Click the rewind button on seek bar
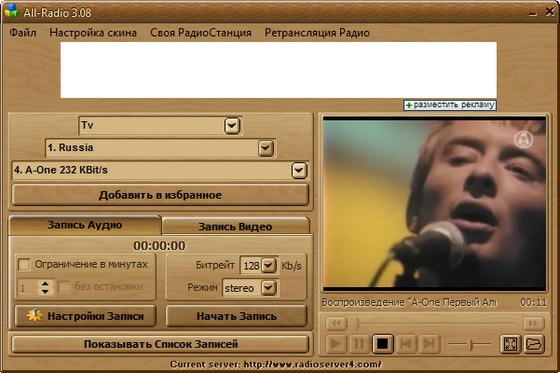This screenshot has width=560, height=373. [x=336, y=323]
